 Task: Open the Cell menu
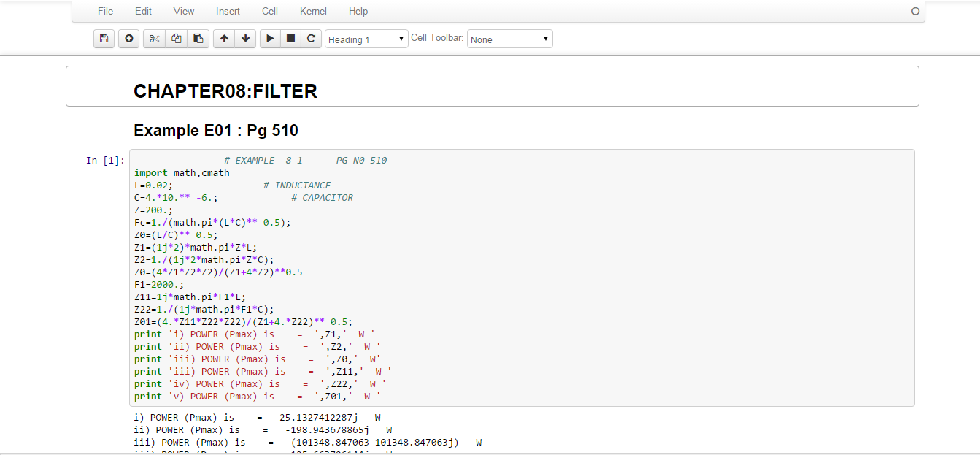(x=270, y=12)
